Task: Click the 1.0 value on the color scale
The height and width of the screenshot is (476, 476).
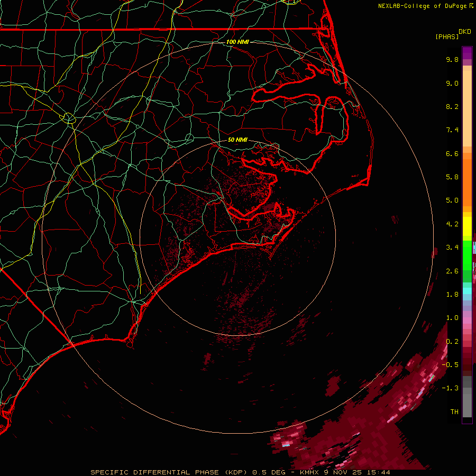Action: [x=452, y=318]
